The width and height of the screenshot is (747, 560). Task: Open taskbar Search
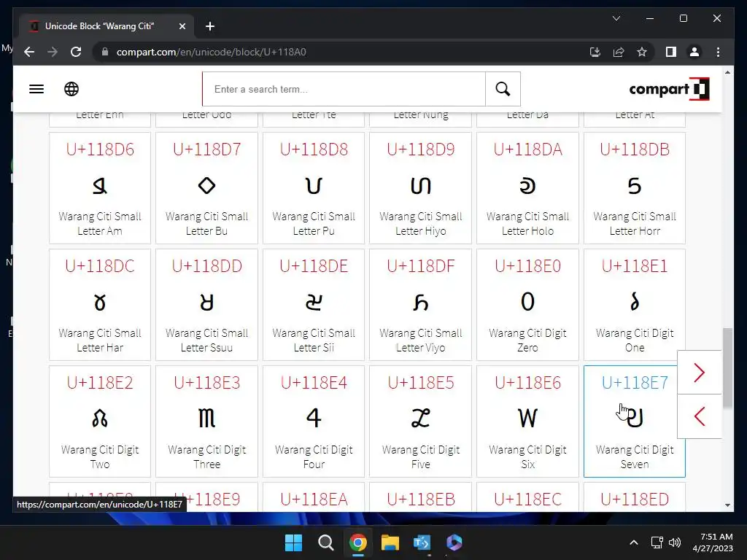[326, 542]
